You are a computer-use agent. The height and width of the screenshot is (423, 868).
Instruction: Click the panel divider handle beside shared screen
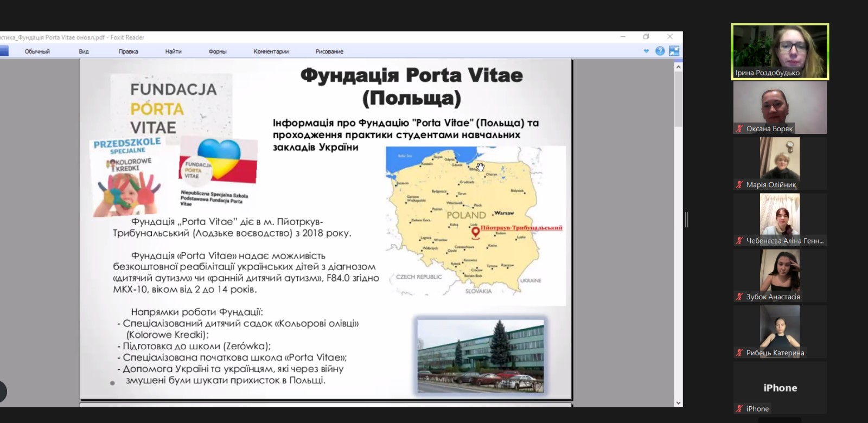tap(687, 220)
